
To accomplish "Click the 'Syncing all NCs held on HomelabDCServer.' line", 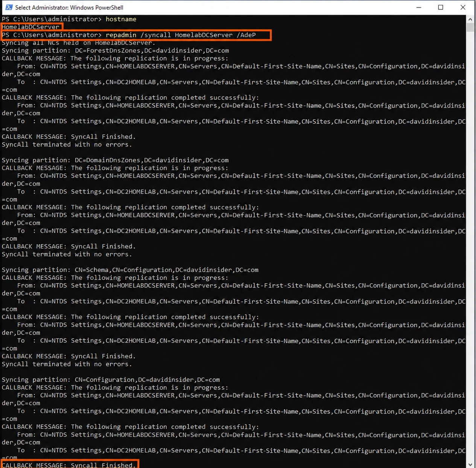I will (78, 43).
